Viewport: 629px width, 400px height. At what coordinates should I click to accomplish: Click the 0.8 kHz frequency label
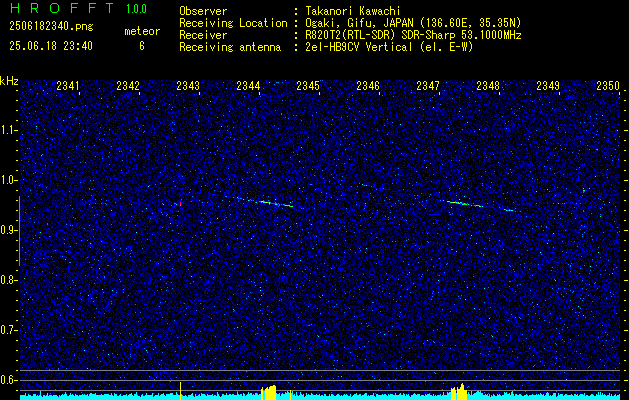click(8, 280)
